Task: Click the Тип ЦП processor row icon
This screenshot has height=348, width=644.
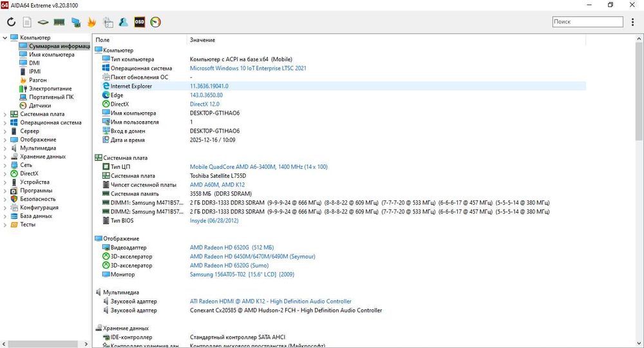Action: coord(106,167)
